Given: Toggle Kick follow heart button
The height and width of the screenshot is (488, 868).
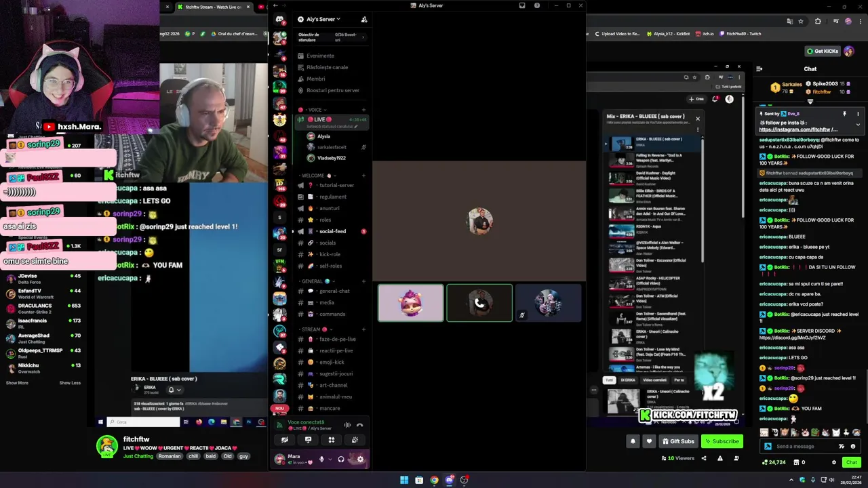Looking at the screenshot, I should coord(649,441).
